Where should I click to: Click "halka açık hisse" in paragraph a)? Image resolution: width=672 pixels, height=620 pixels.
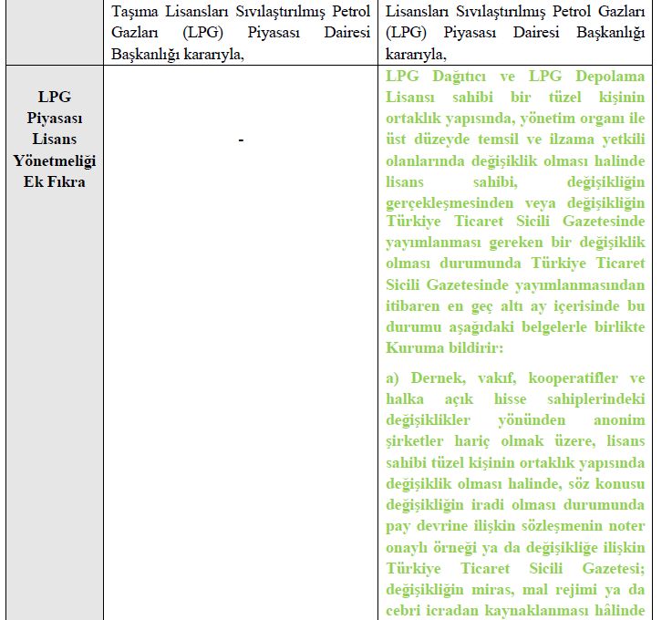coord(470,399)
